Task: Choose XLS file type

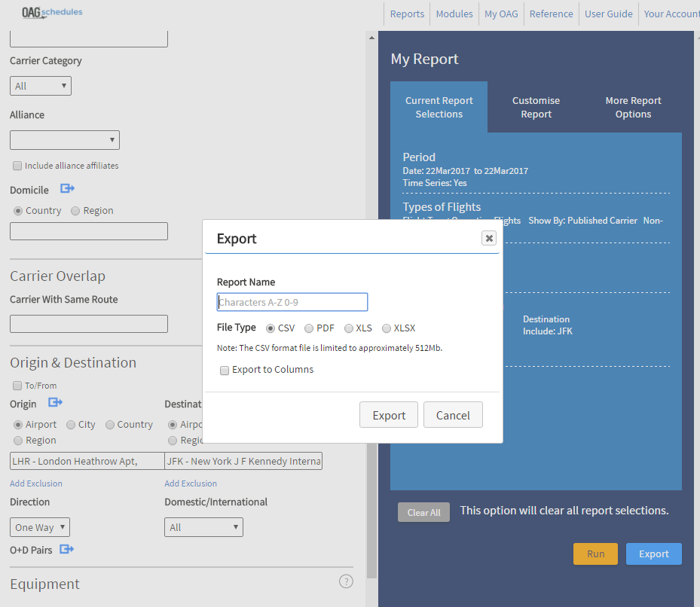Action: [349, 328]
